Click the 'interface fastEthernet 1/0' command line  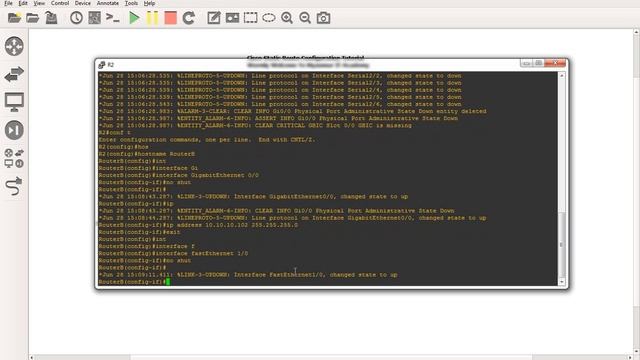pyautogui.click(x=173, y=253)
